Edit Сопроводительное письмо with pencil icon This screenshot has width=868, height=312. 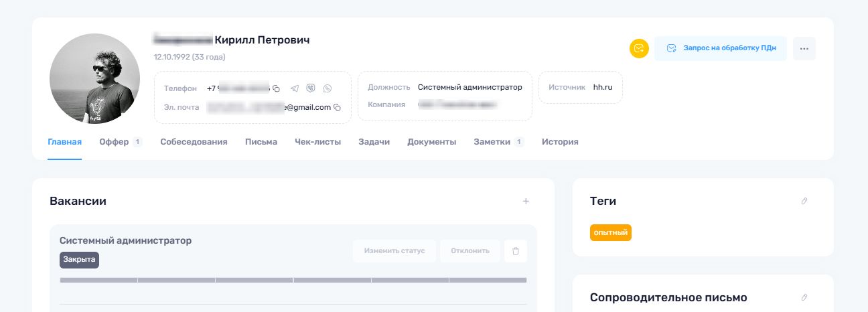pyautogui.click(x=804, y=297)
